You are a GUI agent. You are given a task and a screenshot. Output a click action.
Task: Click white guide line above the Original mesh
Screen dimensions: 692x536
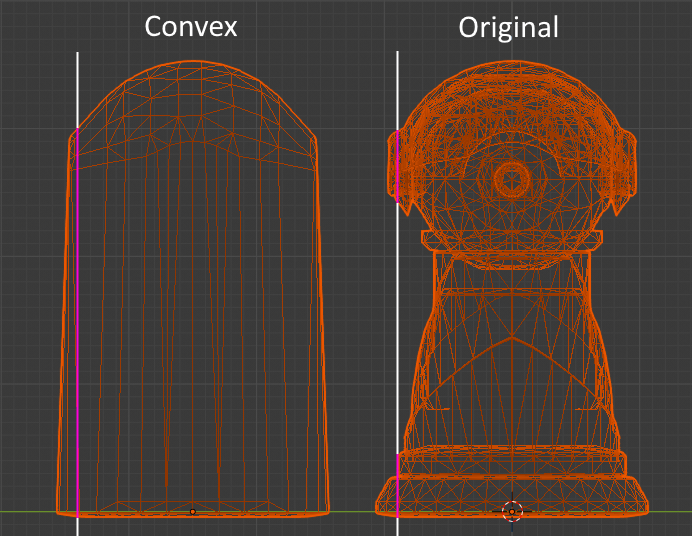398,90
